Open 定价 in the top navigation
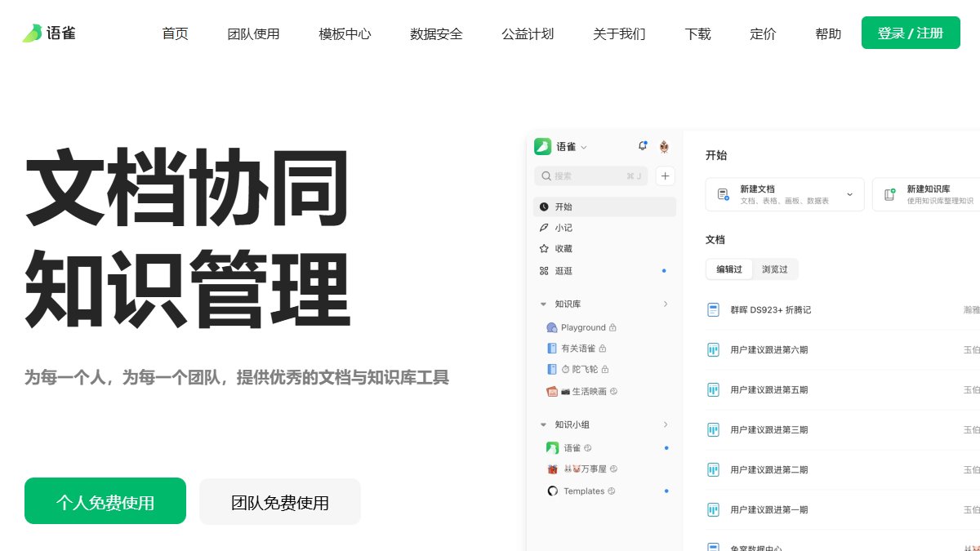This screenshot has height=551, width=980. pos(763,33)
